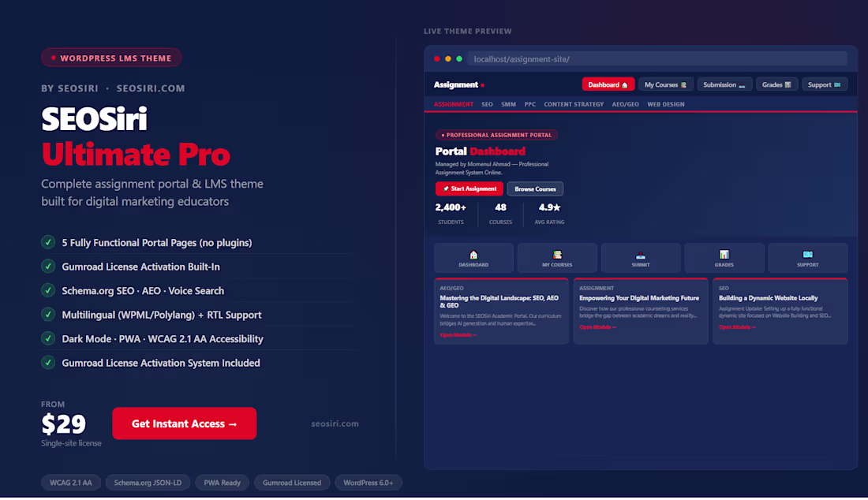Screen dimensions: 868x500
Task: Click the Start Assignment button
Action: coord(470,188)
